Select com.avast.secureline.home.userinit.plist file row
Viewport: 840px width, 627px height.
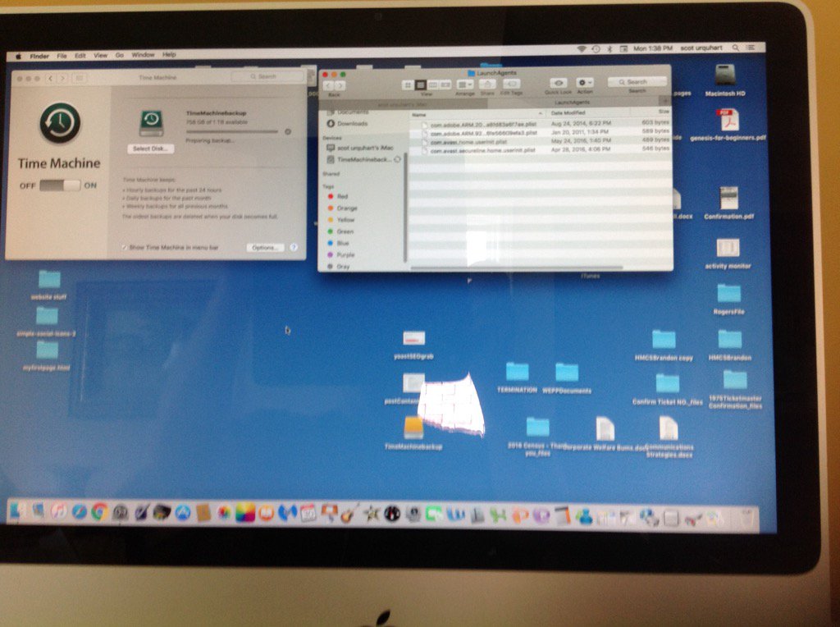click(541, 150)
